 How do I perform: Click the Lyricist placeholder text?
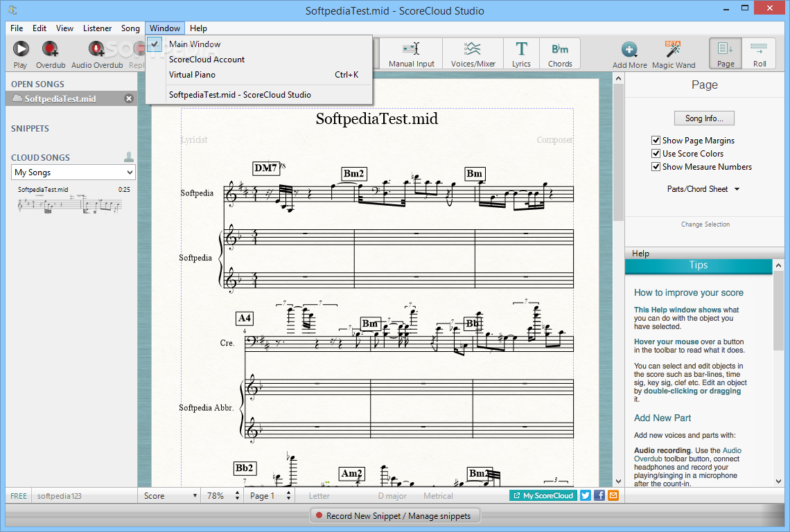click(195, 139)
